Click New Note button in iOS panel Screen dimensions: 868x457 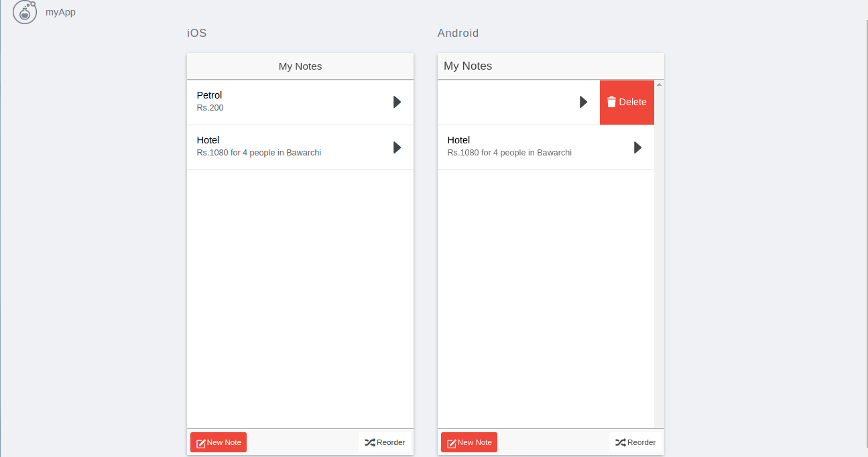219,442
